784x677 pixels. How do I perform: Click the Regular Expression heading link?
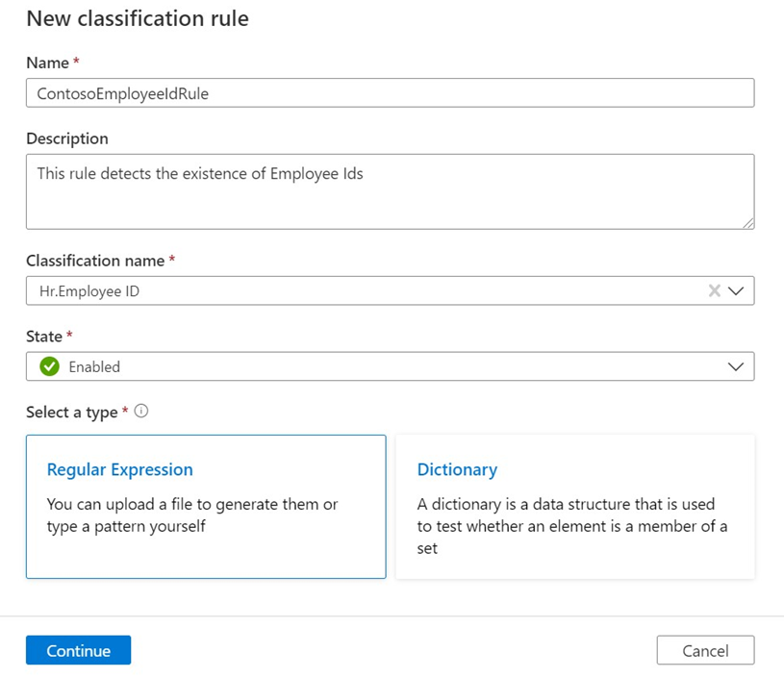(x=119, y=470)
